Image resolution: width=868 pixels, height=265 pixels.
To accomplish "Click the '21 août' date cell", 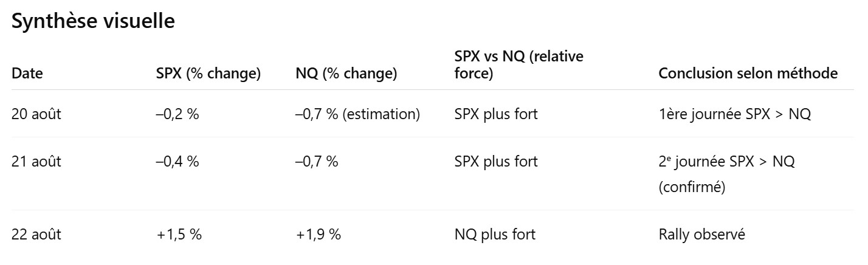I will click(x=36, y=162).
